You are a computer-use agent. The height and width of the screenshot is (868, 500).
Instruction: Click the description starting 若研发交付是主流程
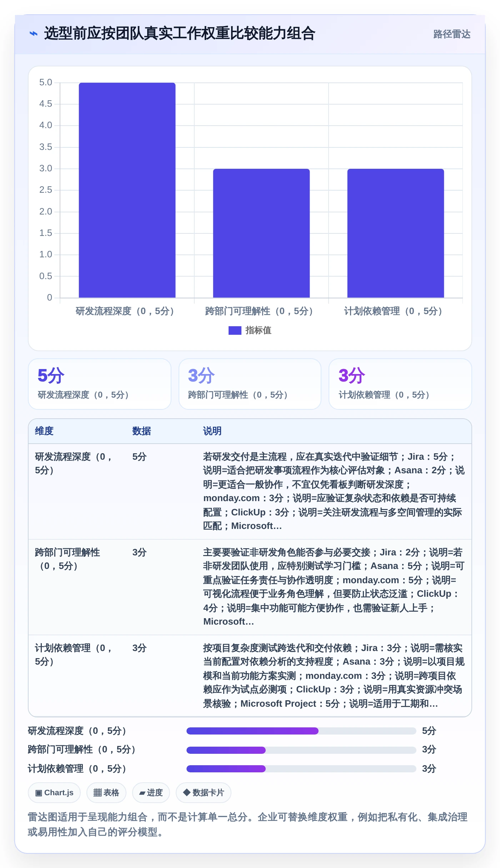(x=334, y=491)
